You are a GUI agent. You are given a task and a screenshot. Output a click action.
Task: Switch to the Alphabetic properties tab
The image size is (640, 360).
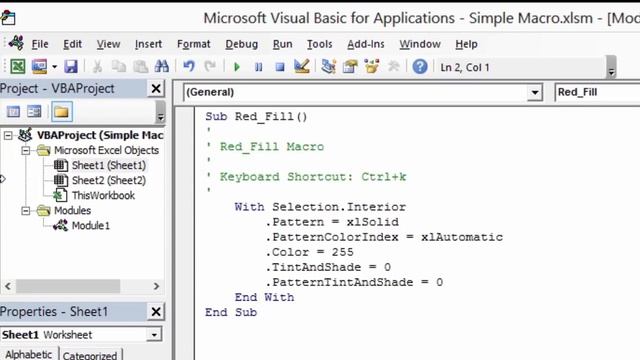(x=29, y=354)
